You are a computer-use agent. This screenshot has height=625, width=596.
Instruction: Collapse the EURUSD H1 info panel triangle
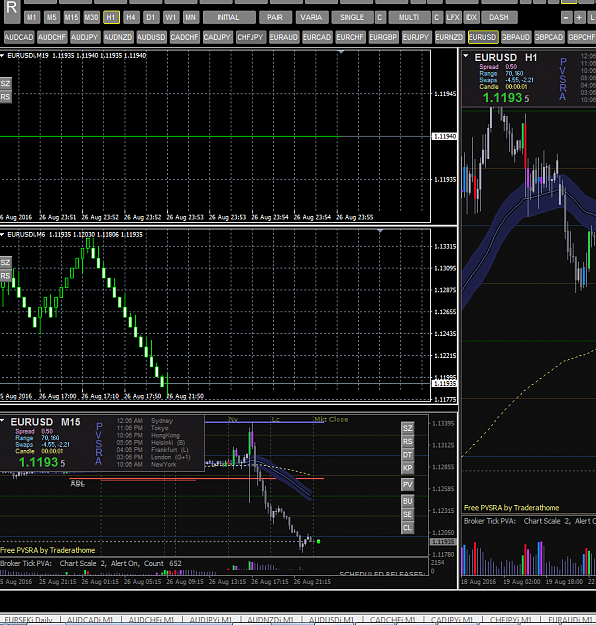(x=466, y=56)
